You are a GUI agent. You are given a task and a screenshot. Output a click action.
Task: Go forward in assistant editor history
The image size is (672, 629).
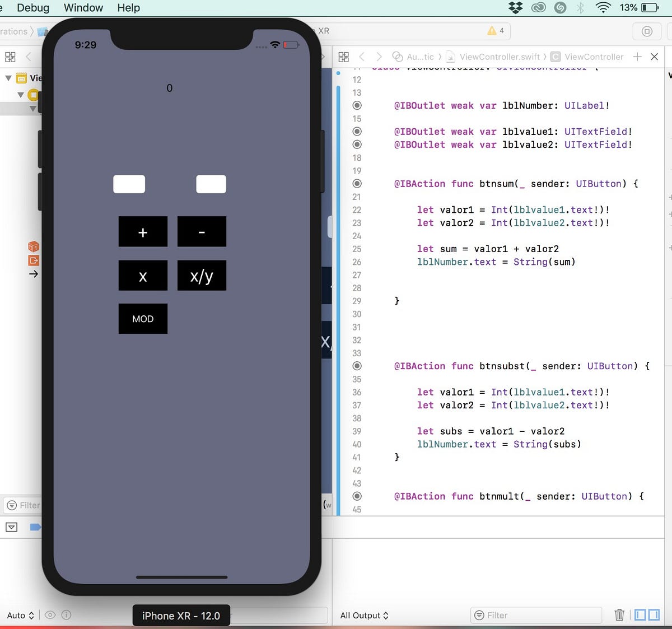click(379, 57)
